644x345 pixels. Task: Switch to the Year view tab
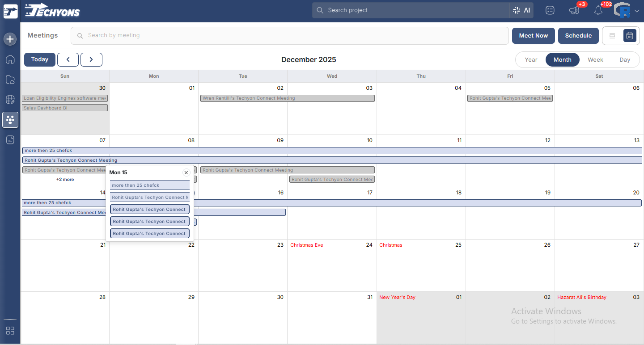point(531,59)
